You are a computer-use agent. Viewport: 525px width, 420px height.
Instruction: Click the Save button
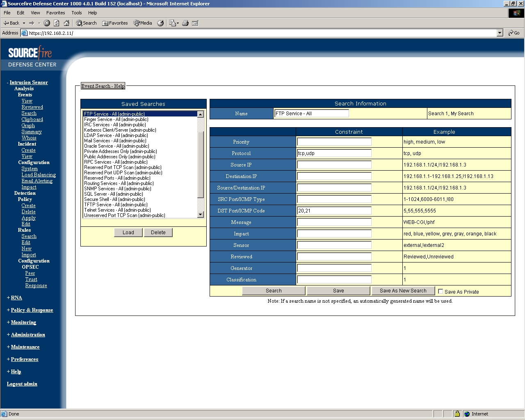coord(338,291)
